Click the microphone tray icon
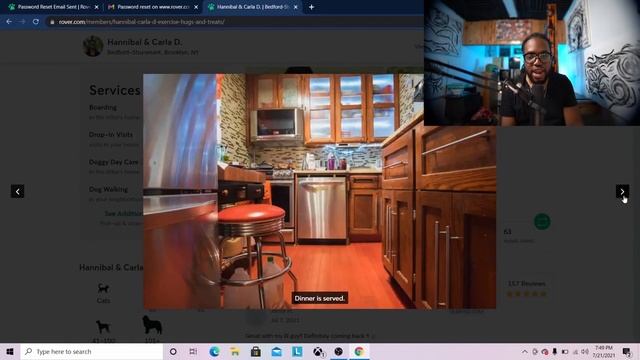 click(x=555, y=351)
